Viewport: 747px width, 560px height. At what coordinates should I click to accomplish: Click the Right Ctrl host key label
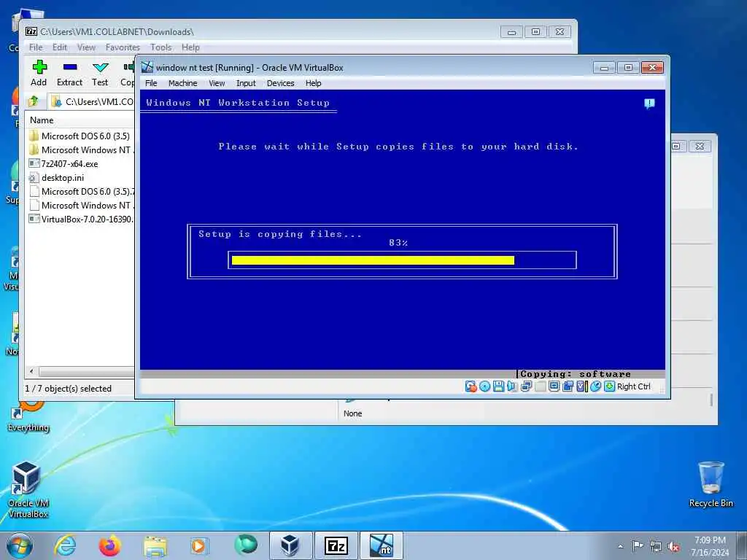point(634,386)
